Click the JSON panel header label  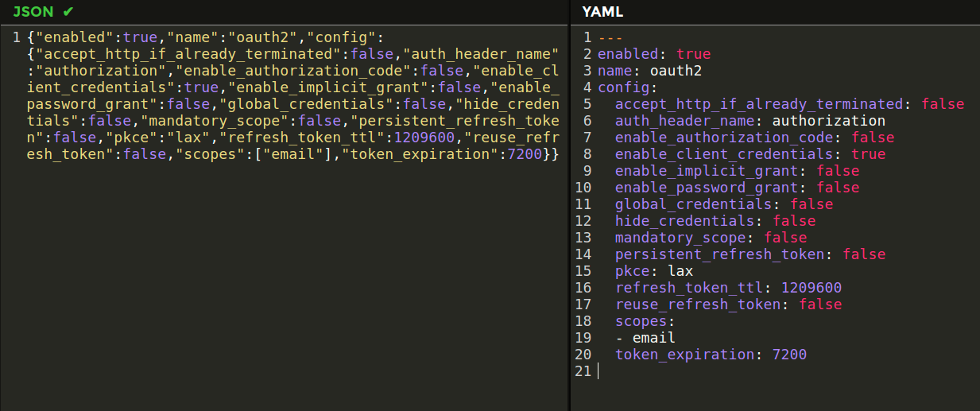(33, 11)
